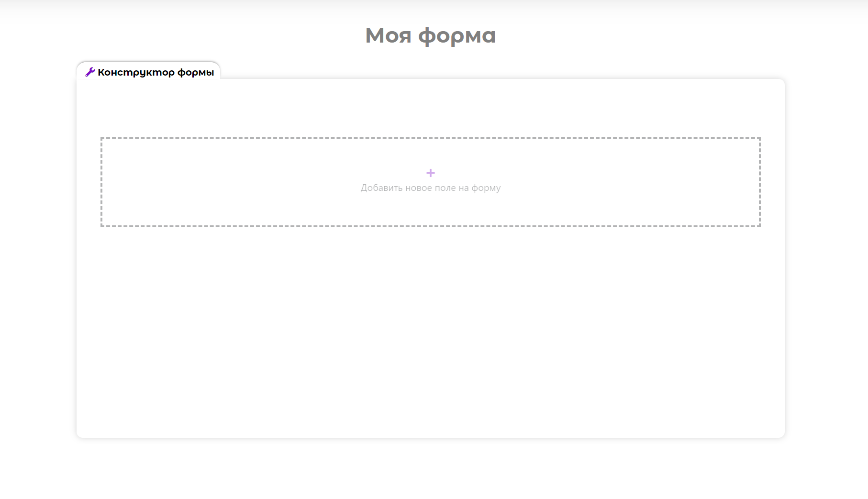Click the word форму in the placeholder
This screenshot has width=868, height=499.
pos(486,188)
